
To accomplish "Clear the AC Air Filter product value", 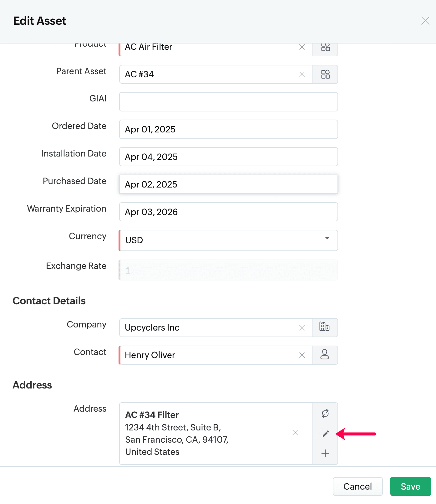I will pyautogui.click(x=302, y=47).
